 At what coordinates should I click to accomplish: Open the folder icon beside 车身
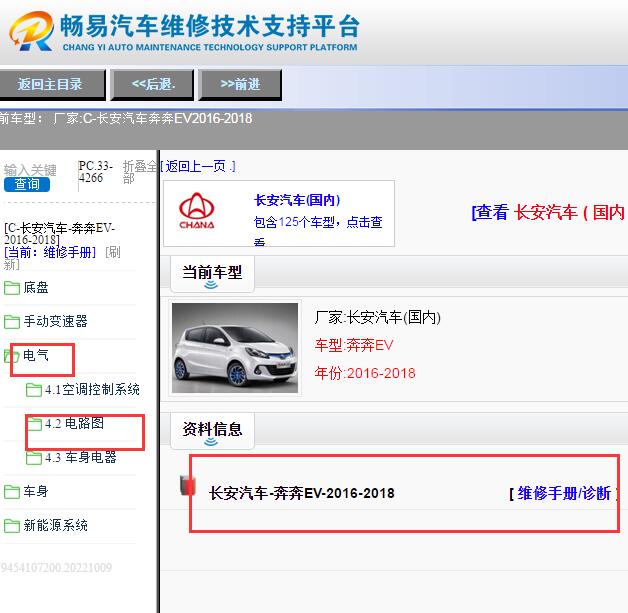(x=12, y=492)
